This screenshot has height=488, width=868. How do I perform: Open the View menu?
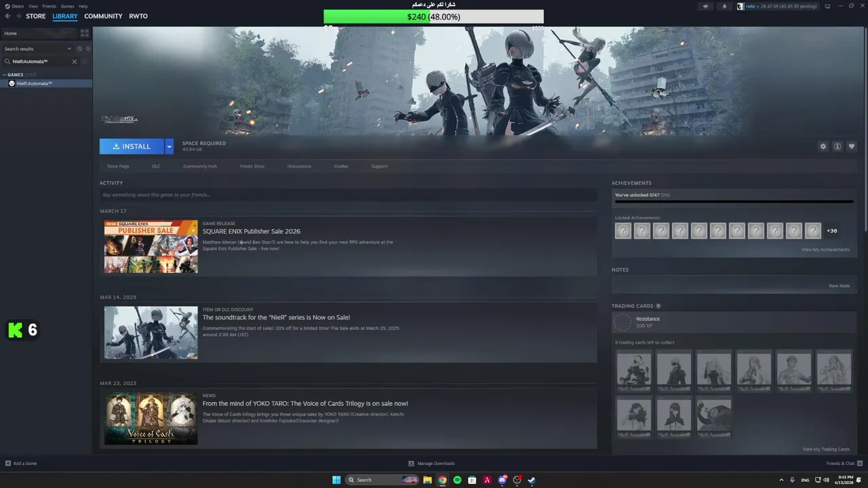(33, 6)
